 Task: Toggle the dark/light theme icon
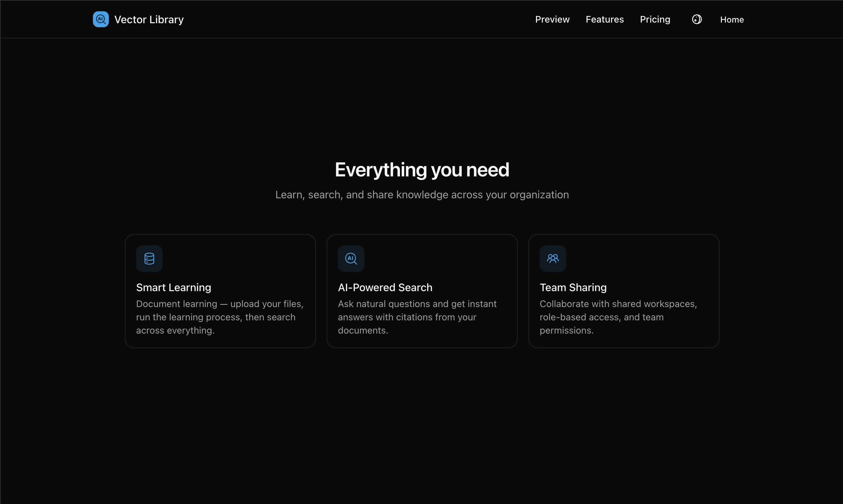pos(697,19)
